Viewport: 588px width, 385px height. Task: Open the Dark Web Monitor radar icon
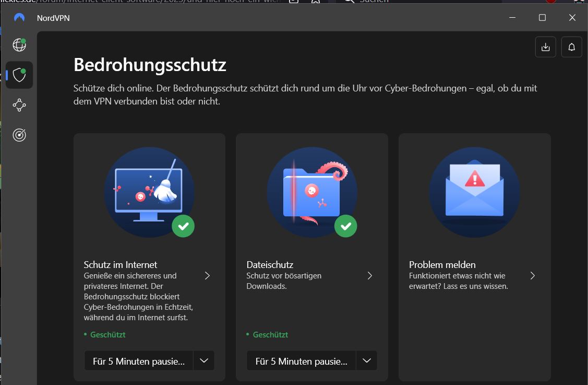19,135
